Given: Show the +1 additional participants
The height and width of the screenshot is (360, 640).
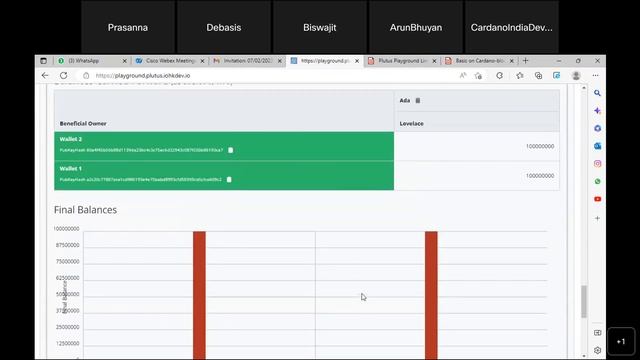Looking at the screenshot, I should (621, 341).
